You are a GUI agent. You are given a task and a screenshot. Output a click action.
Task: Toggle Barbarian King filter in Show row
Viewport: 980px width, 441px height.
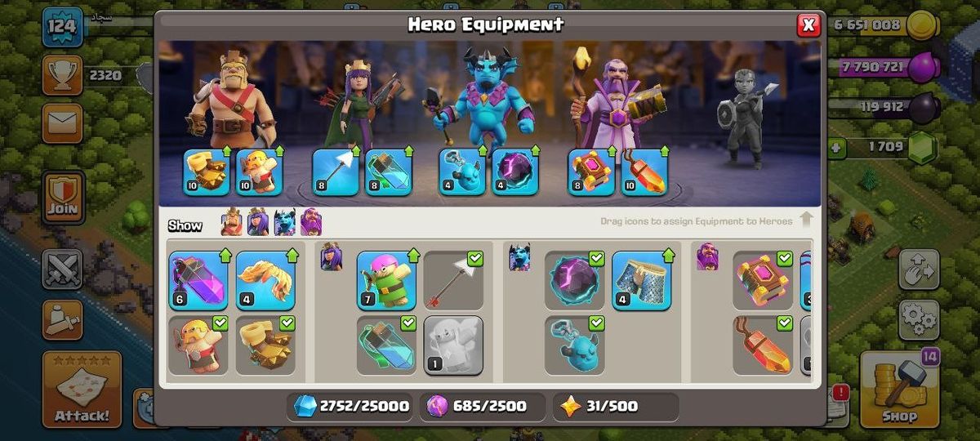(232, 223)
